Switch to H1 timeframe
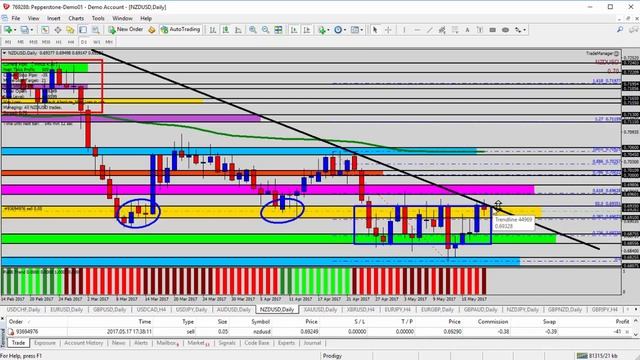Screen dimensions: 640x360 point(58,42)
